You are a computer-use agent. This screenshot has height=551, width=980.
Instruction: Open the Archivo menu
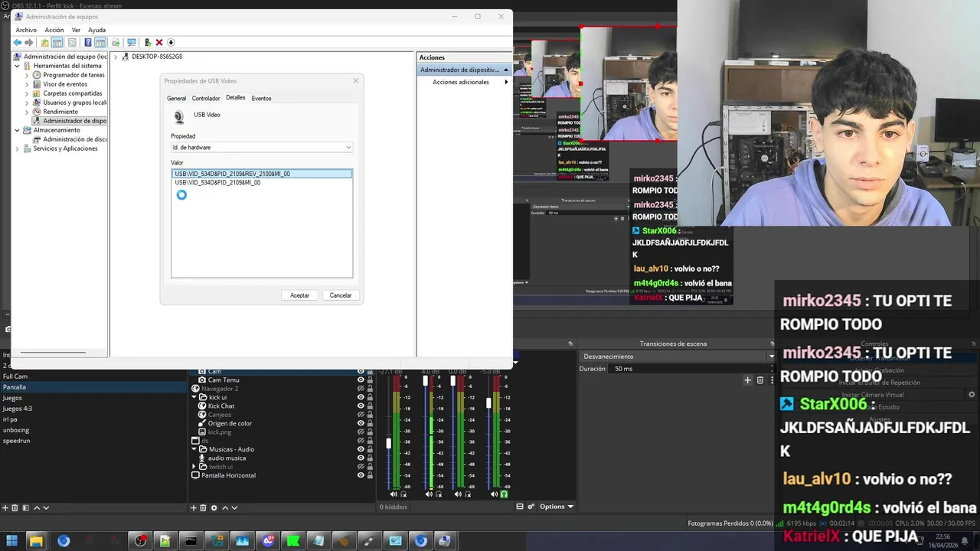click(26, 30)
